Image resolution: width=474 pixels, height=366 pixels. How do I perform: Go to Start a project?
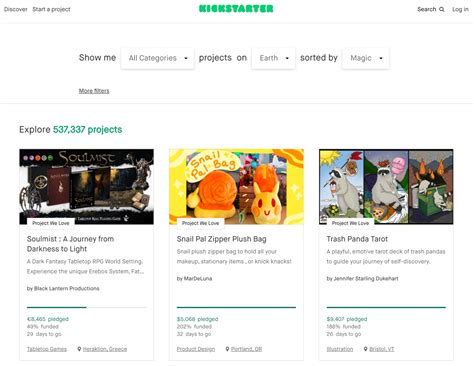51,9
